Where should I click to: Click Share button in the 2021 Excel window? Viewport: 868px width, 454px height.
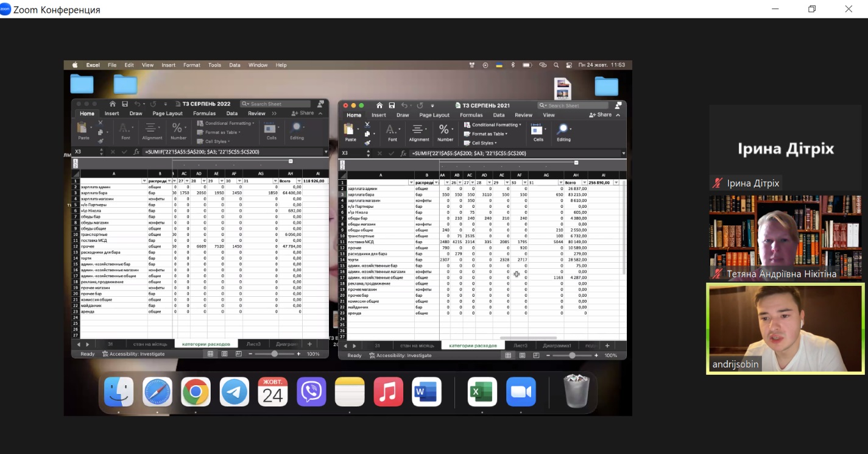click(601, 115)
